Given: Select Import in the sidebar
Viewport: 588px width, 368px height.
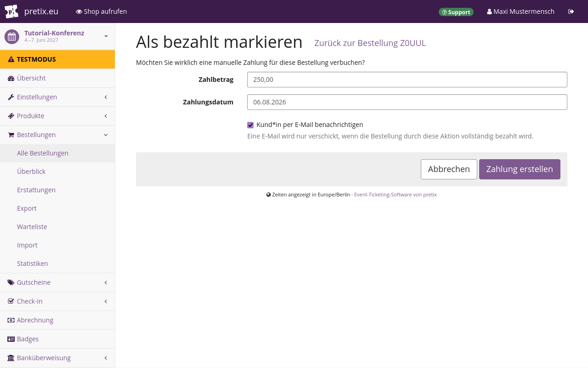Looking at the screenshot, I should (x=57, y=245).
